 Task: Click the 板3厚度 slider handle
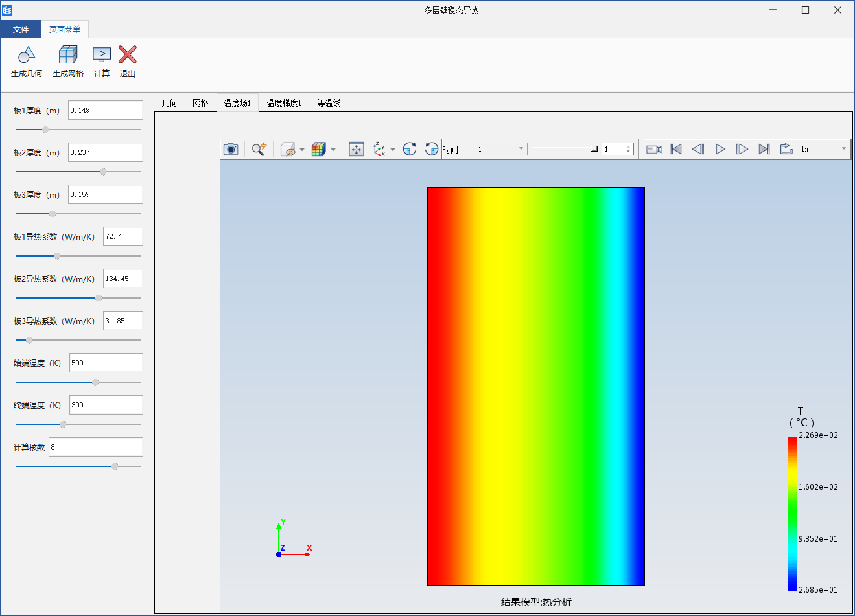53,214
